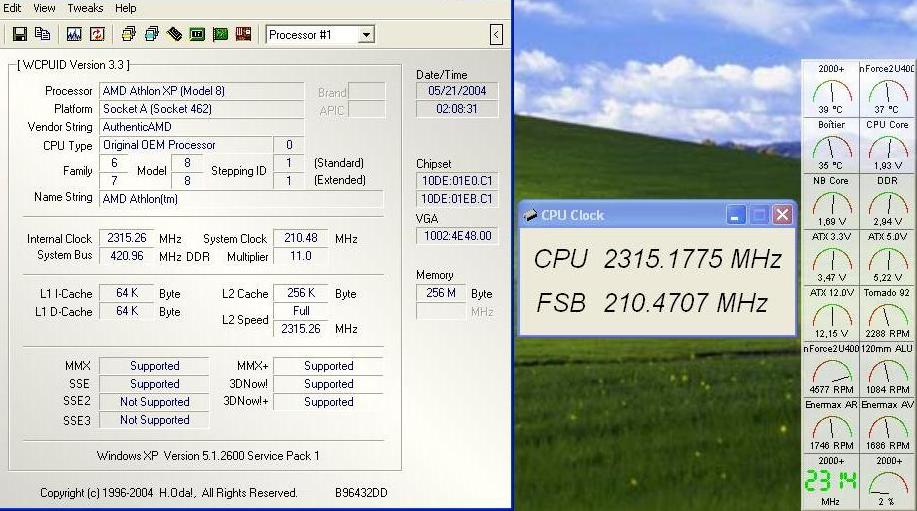Click the black memory module icon
The image size is (917, 511).
(174, 34)
